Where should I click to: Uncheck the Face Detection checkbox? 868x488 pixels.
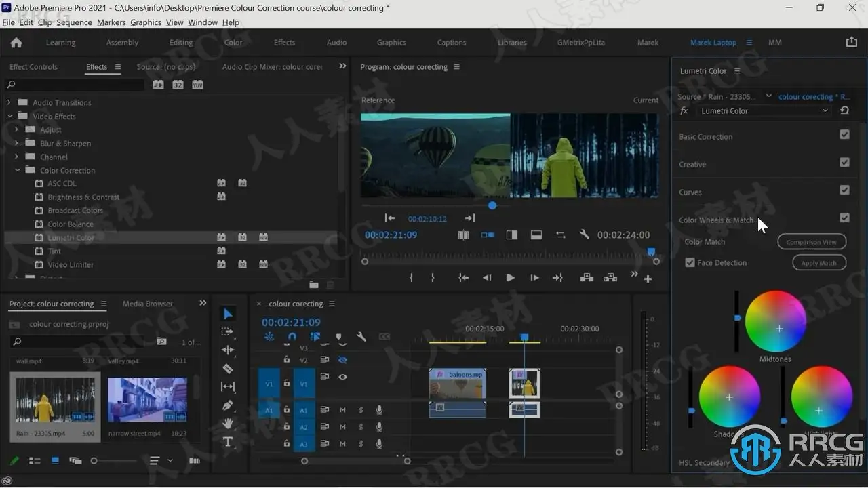coord(690,263)
